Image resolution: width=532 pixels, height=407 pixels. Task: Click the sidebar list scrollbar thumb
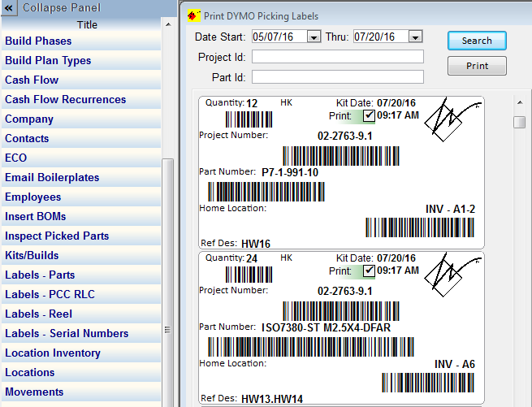pyautogui.click(x=167, y=283)
